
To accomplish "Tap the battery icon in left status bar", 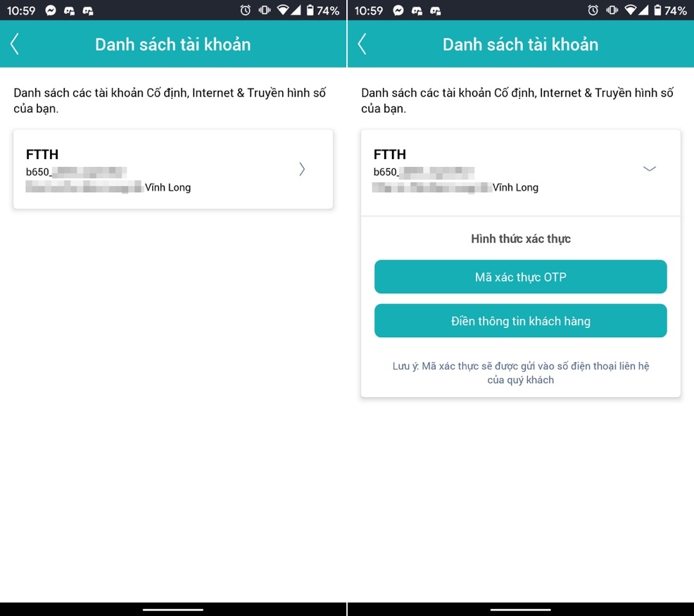I will [x=310, y=11].
